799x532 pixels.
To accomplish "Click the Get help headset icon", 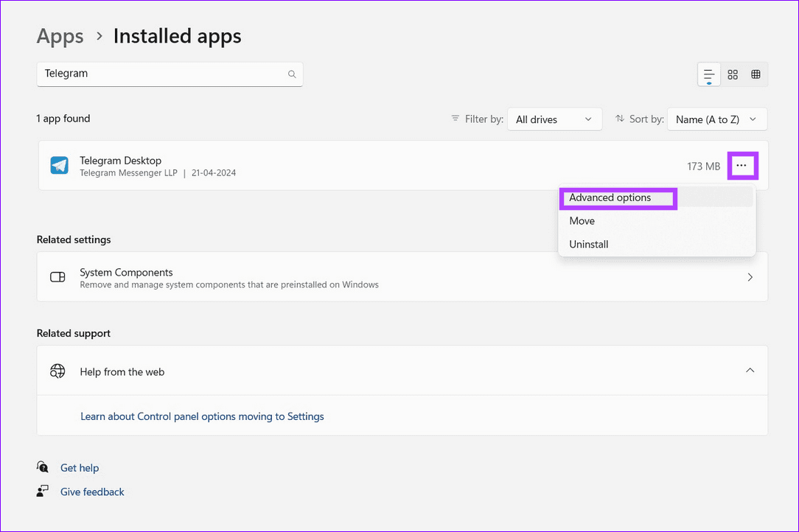I will click(x=42, y=467).
